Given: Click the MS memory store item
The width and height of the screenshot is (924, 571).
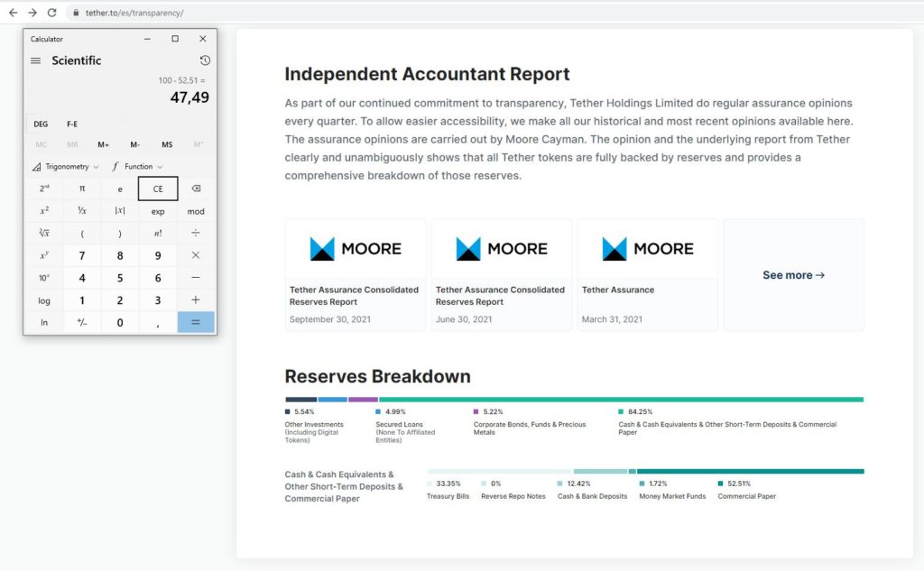Looking at the screenshot, I should (167, 144).
